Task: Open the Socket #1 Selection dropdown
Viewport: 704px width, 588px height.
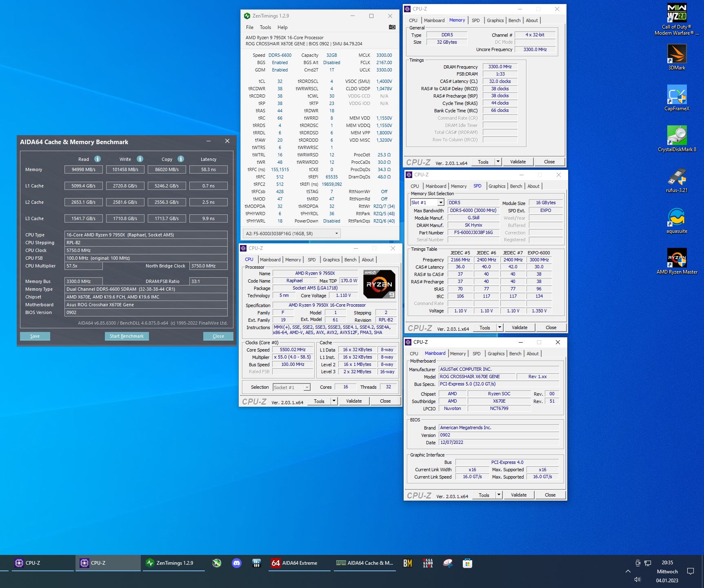Action: coord(292,387)
